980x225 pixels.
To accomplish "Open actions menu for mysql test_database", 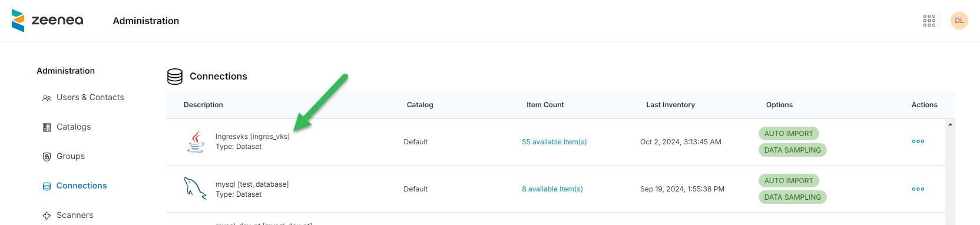I will pyautogui.click(x=918, y=189).
